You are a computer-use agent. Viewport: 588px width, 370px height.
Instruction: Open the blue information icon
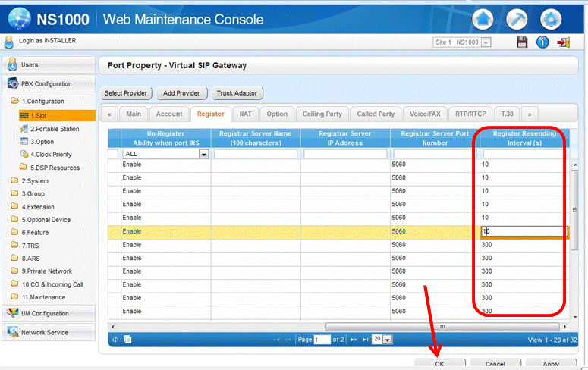click(542, 42)
